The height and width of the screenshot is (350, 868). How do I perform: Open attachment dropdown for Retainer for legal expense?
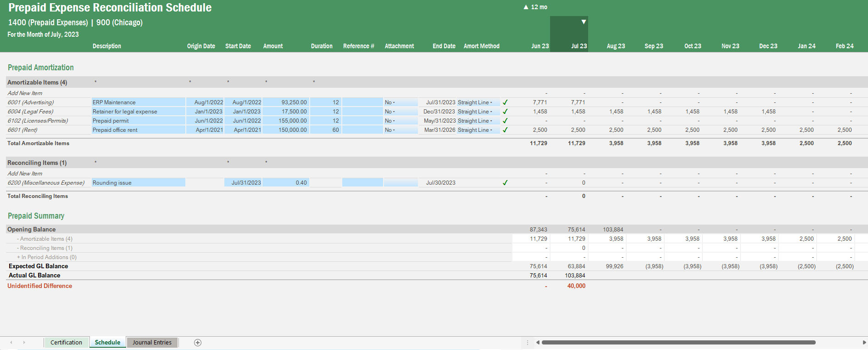394,112
